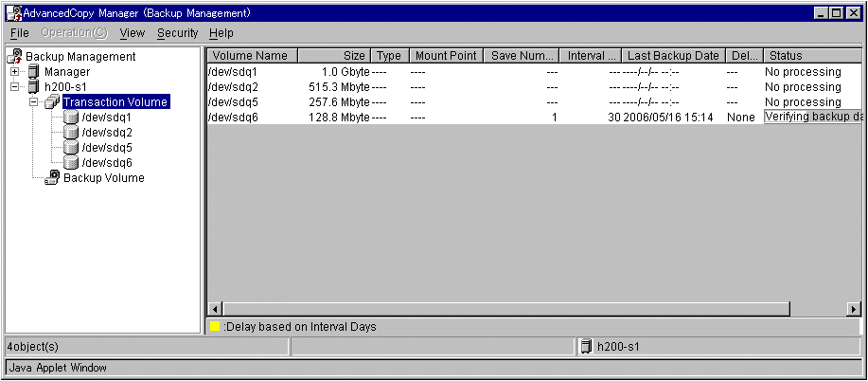This screenshot has height=381, width=868.
Task: Click the Manager server icon
Action: [34, 71]
